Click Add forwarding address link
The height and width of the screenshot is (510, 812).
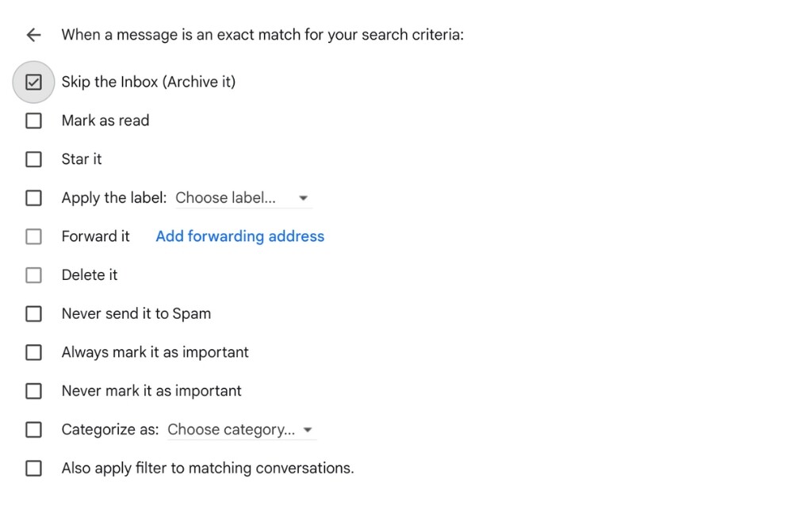tap(239, 236)
